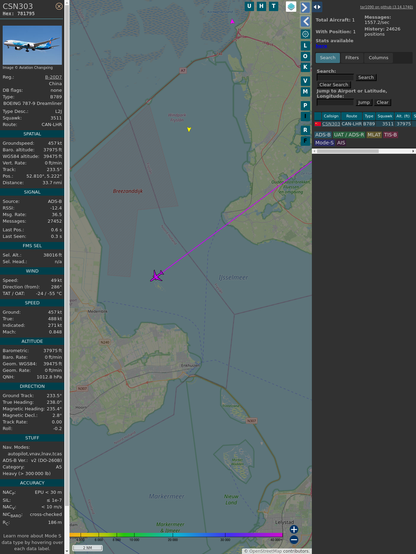The image size is (416, 554).
Task: Open the map layer switcher
Action: (x=291, y=6)
